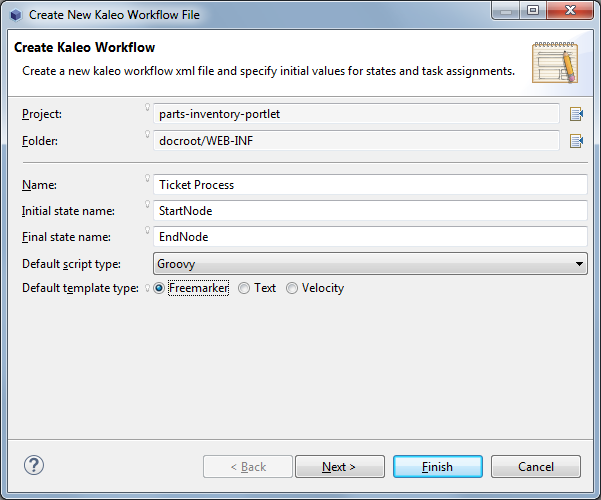Click the Folder browse icon
The height and width of the screenshot is (500, 601).
click(x=576, y=141)
